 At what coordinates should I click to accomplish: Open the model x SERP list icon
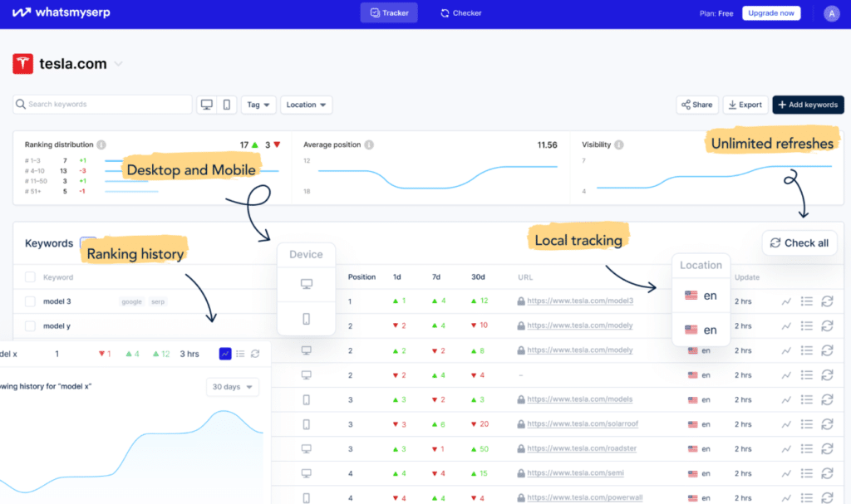pos(240,354)
